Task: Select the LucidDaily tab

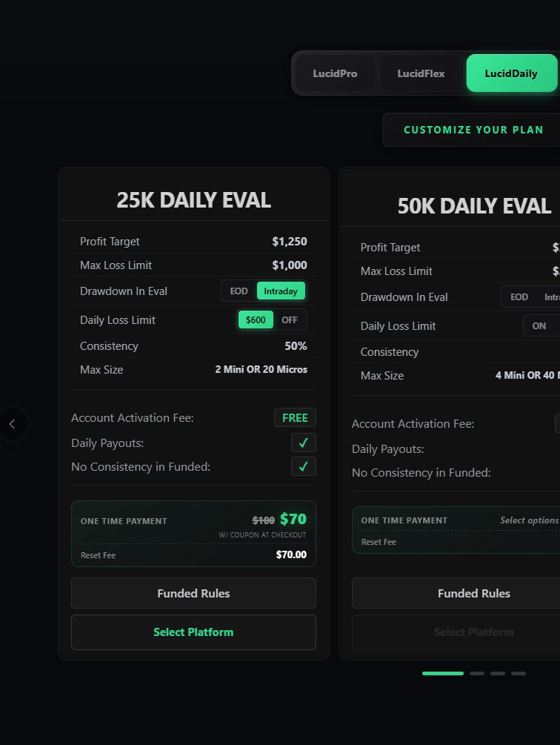Action: pyautogui.click(x=511, y=73)
